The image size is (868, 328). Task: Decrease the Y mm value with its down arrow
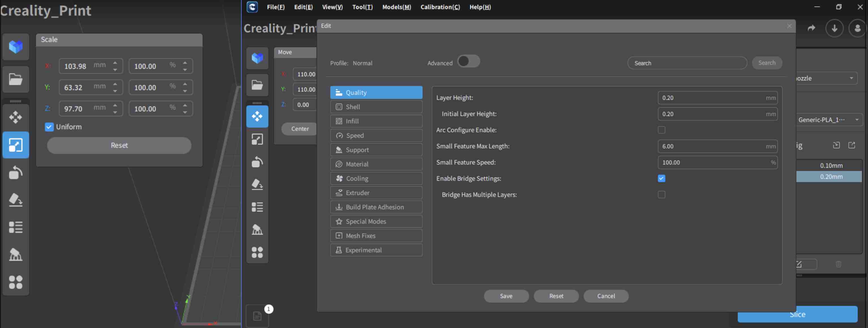[115, 91]
